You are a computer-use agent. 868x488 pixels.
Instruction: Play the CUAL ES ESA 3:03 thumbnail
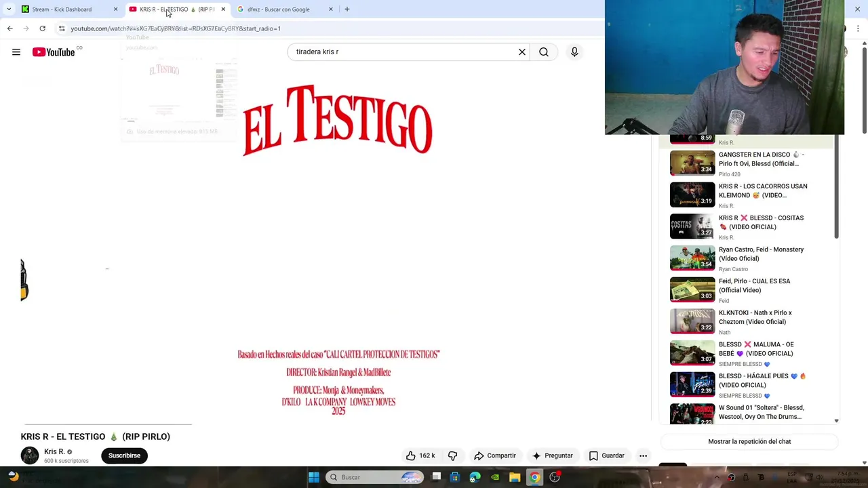pos(692,289)
